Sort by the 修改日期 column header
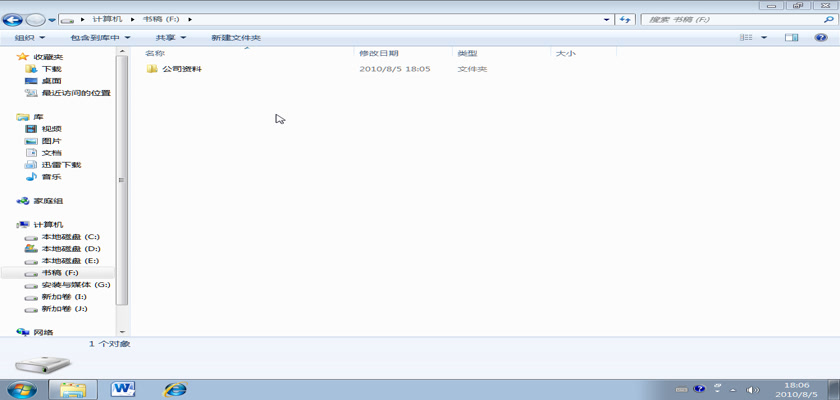 [379, 53]
